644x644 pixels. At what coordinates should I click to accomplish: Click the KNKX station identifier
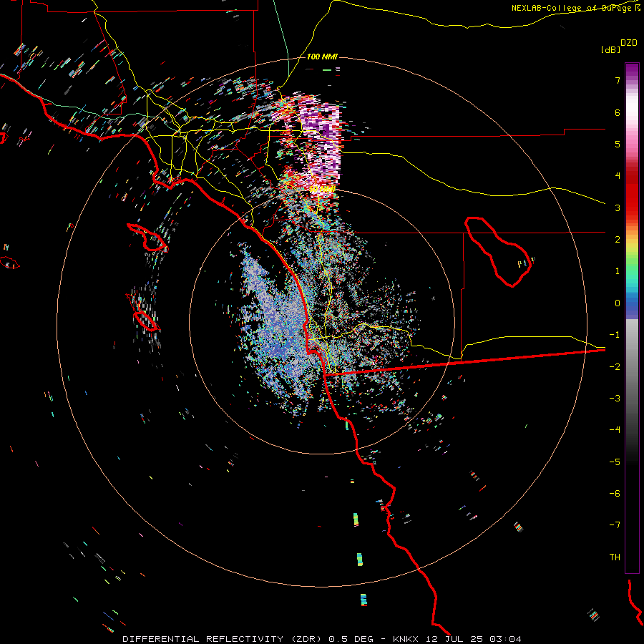coord(406,639)
